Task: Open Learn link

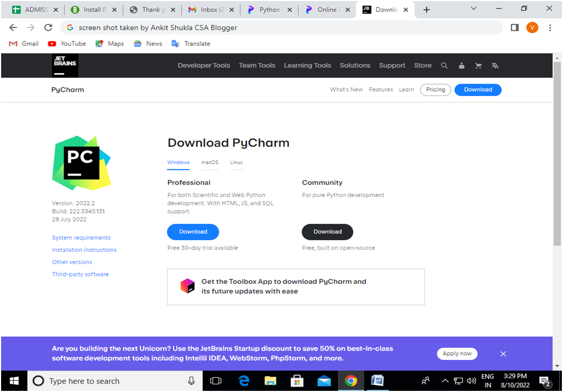Action: click(x=406, y=89)
